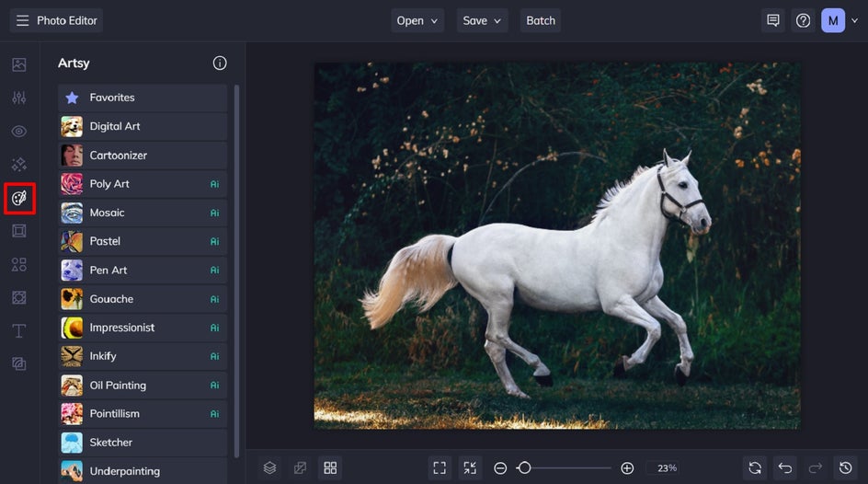Expand the Open dropdown

pyautogui.click(x=418, y=20)
